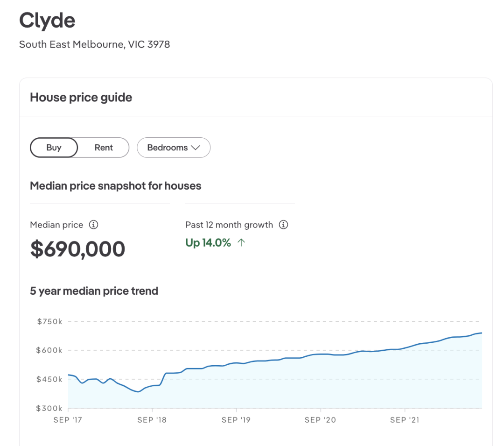504x446 pixels.
Task: Click the $690,000 median price value
Action: [x=77, y=249]
